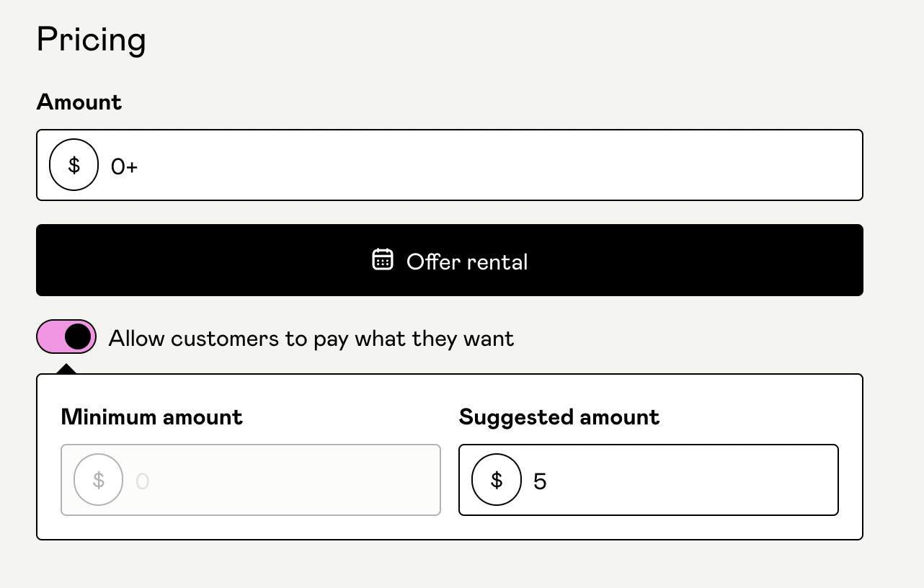
Task: Click the "0+" placeholder text
Action: click(123, 166)
